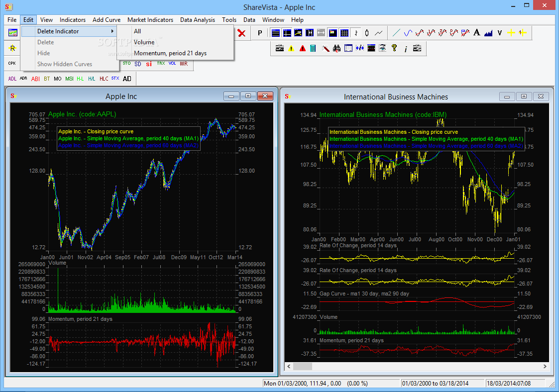Click the red si indicator button
This screenshot has height=392, width=559.
point(149,64)
